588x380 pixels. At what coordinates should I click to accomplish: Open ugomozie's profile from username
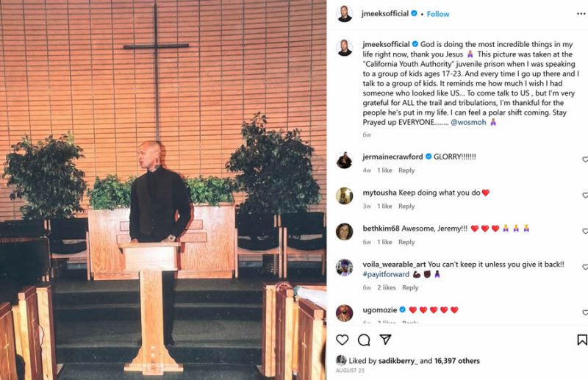pyautogui.click(x=380, y=310)
